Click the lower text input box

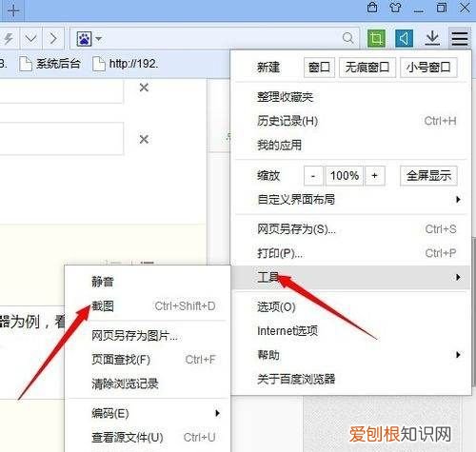pyautogui.click(x=62, y=139)
